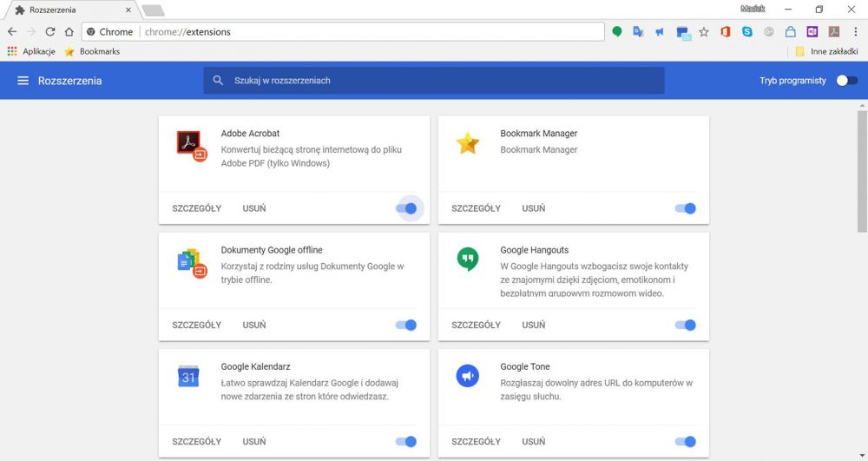Viewport: 868px width, 461px height.
Task: Open SZCZEGÓŁY for Google Kalendarz
Action: pos(196,442)
